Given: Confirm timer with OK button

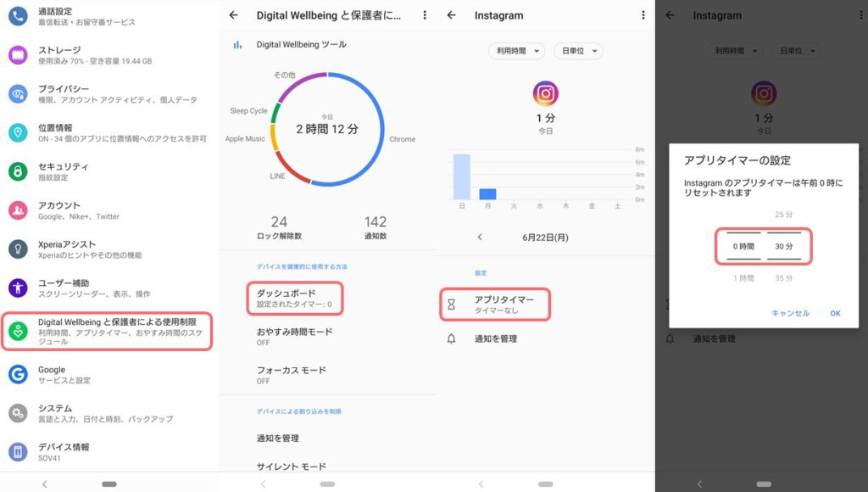Looking at the screenshot, I should (835, 314).
